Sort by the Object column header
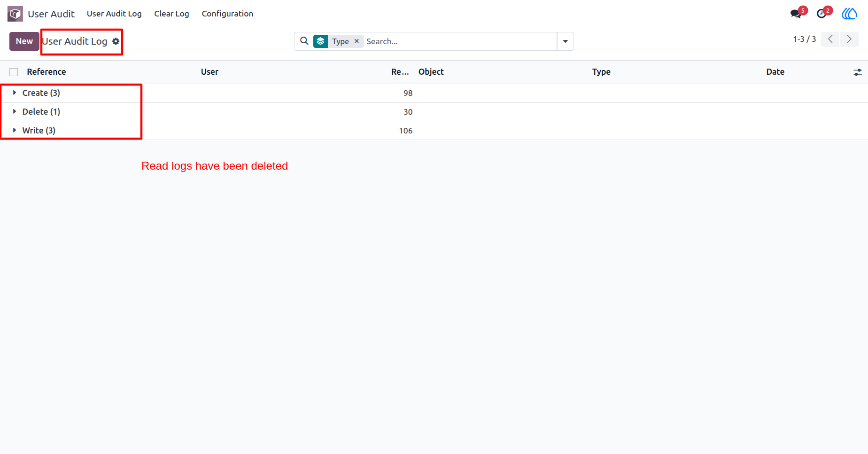This screenshot has height=454, width=868. tap(431, 72)
